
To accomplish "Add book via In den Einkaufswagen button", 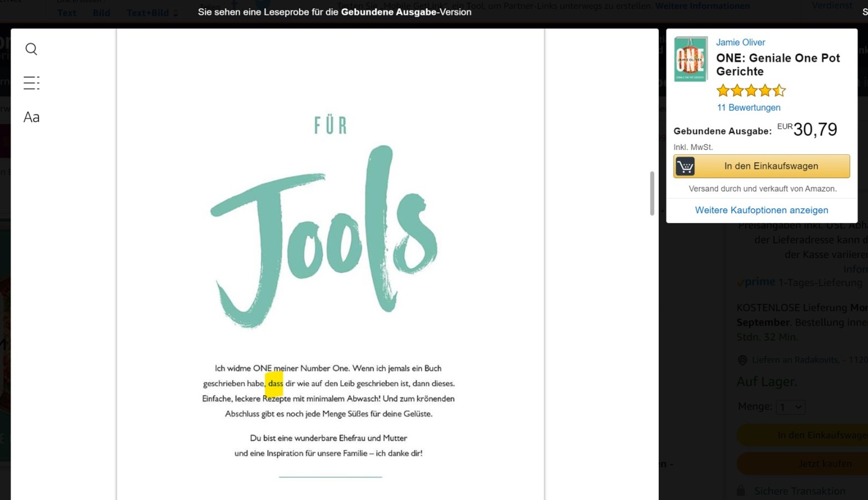I will pyautogui.click(x=771, y=167).
